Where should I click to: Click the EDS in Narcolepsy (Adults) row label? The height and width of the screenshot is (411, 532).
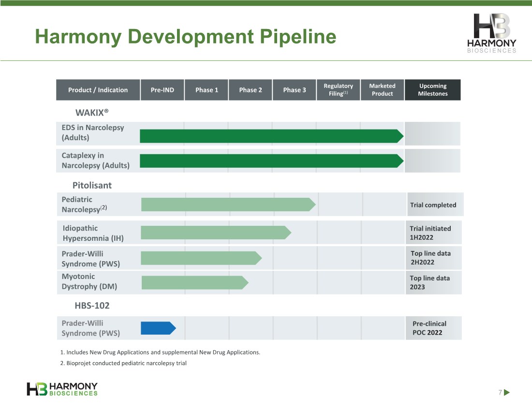93,132
